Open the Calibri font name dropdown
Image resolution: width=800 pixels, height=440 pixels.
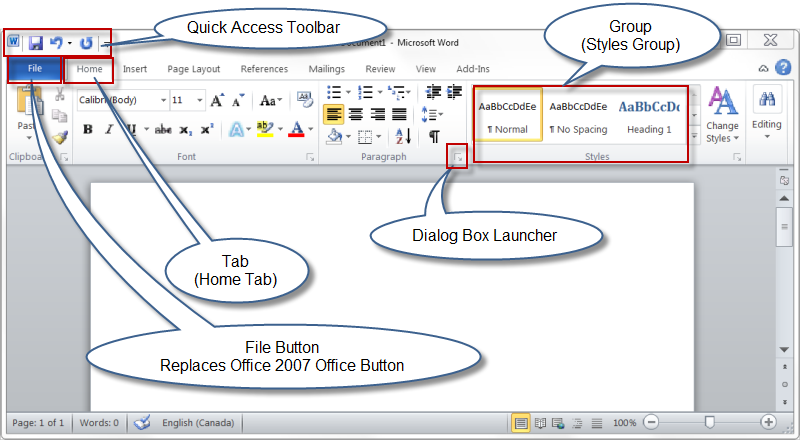tap(164, 100)
